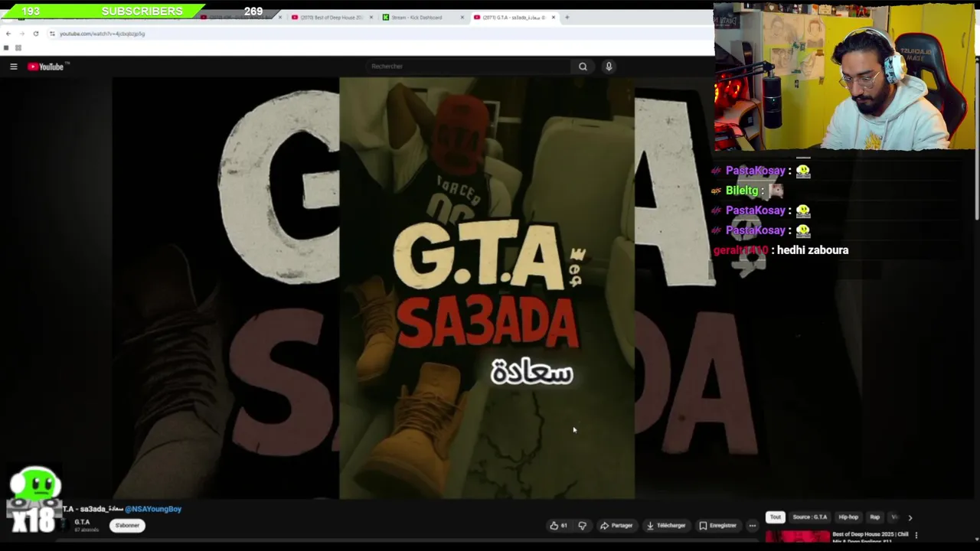Click the Télécharger download button
Screen dimensions: 980x551
[x=666, y=526]
